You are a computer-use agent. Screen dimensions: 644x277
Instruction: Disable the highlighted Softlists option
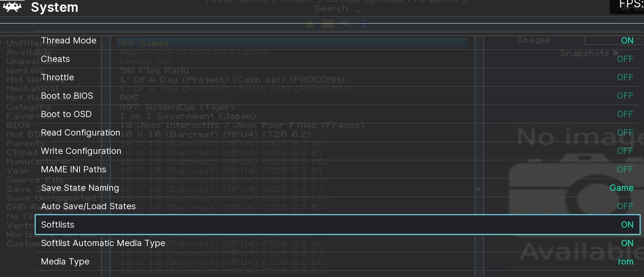(x=338, y=225)
